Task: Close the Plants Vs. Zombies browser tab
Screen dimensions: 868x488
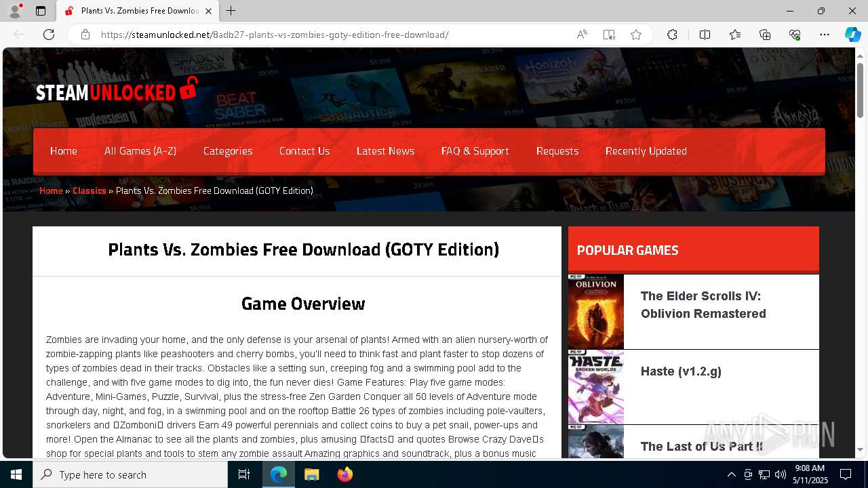Action: coord(208,11)
